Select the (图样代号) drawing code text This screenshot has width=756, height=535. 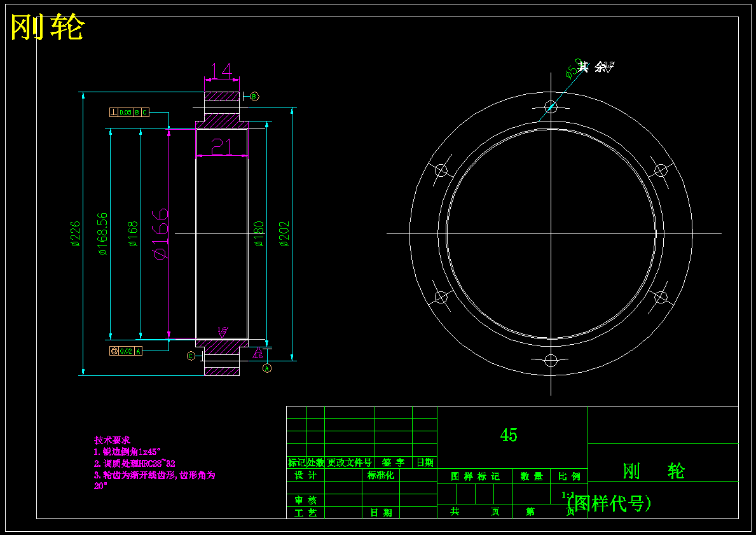(609, 504)
